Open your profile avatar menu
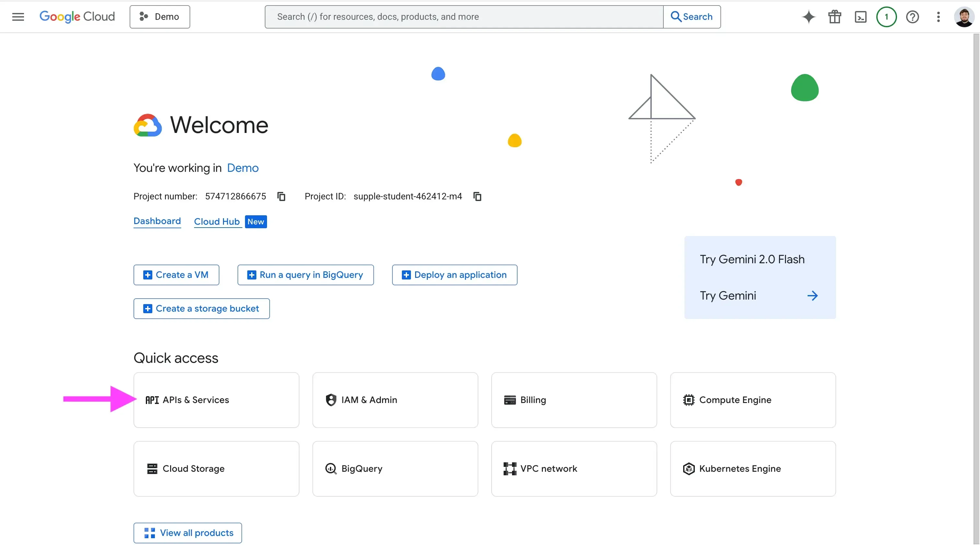 pos(964,17)
